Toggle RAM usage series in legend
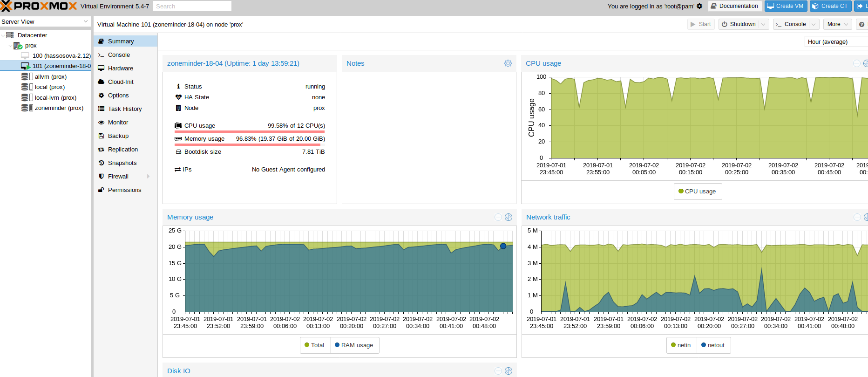Viewport: 868px width, 377px height. (x=354, y=345)
